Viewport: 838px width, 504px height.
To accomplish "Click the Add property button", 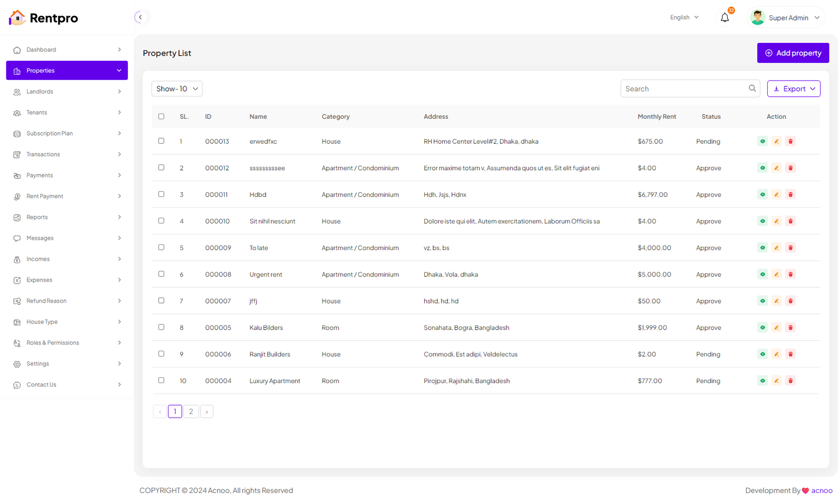I will coord(792,53).
